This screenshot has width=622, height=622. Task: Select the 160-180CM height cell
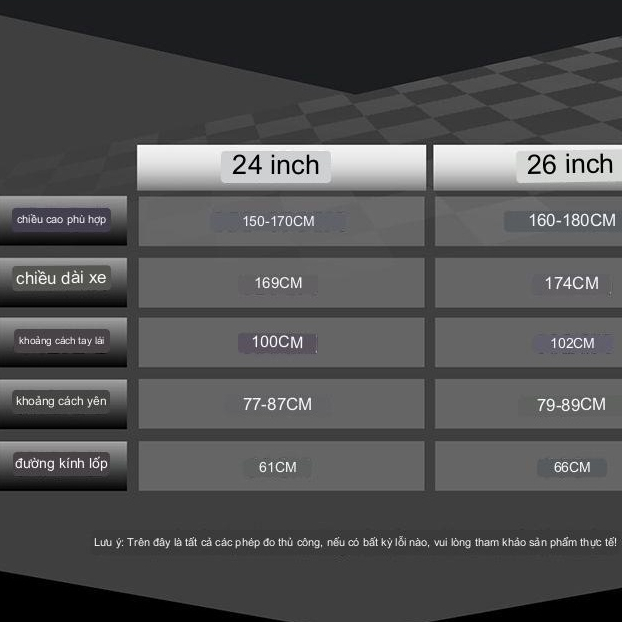coord(571,220)
